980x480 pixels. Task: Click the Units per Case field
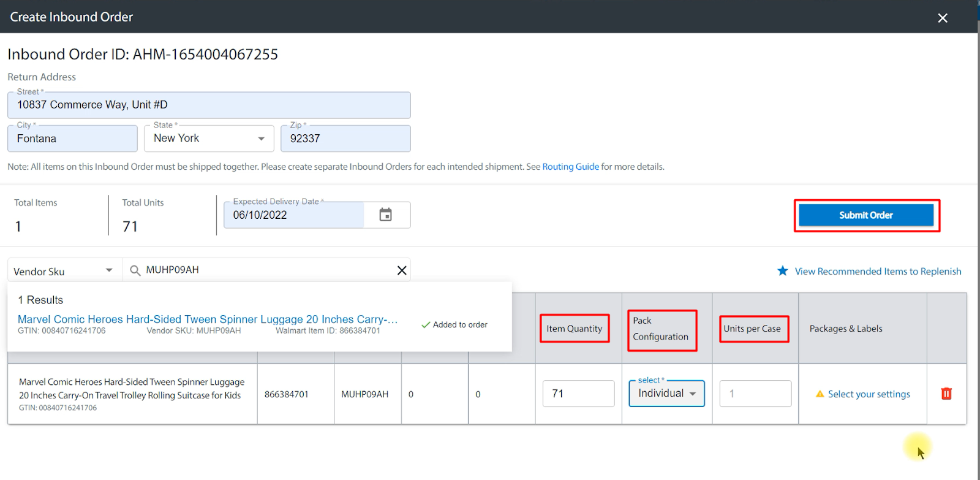click(x=755, y=394)
